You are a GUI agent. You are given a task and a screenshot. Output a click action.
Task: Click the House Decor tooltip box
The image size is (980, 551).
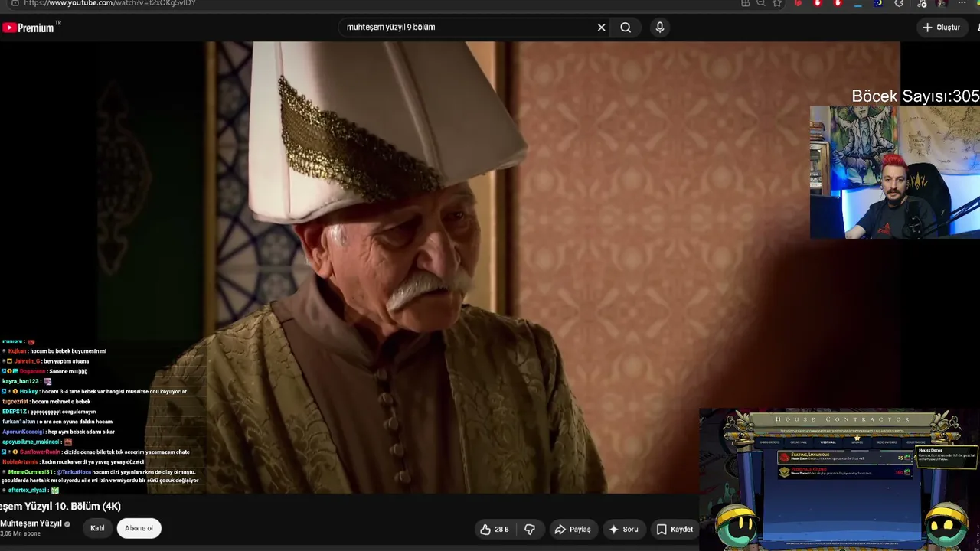click(x=947, y=456)
